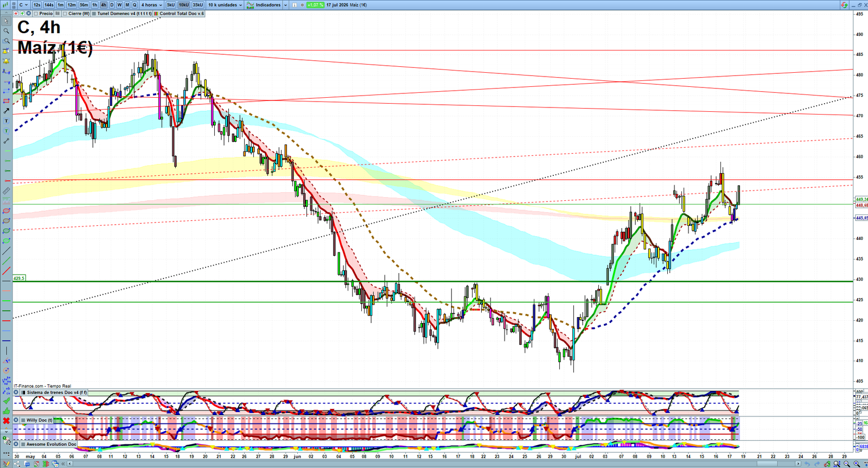Viewport: 868px width, 468px height.
Task: Switch to the W weekly timeframe
Action: tap(119, 5)
